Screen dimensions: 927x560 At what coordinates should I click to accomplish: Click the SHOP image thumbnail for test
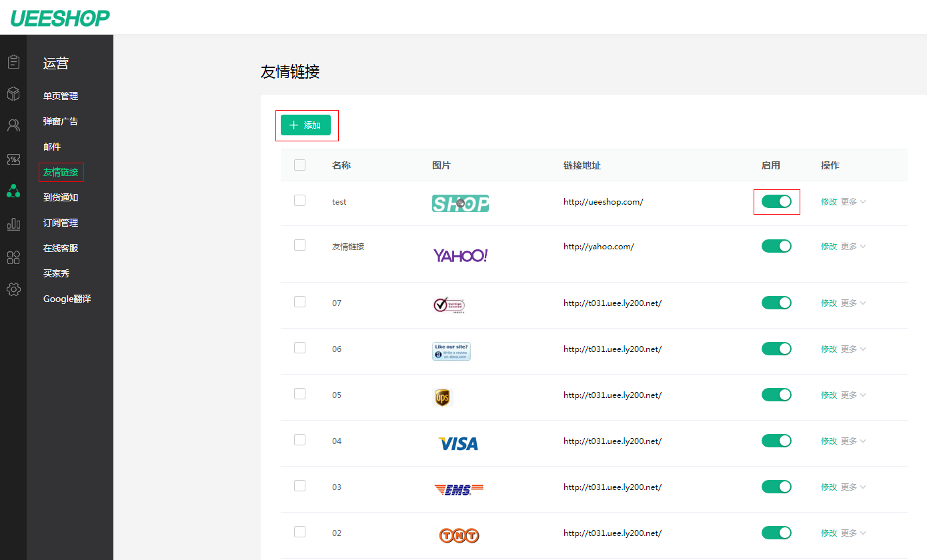(460, 203)
